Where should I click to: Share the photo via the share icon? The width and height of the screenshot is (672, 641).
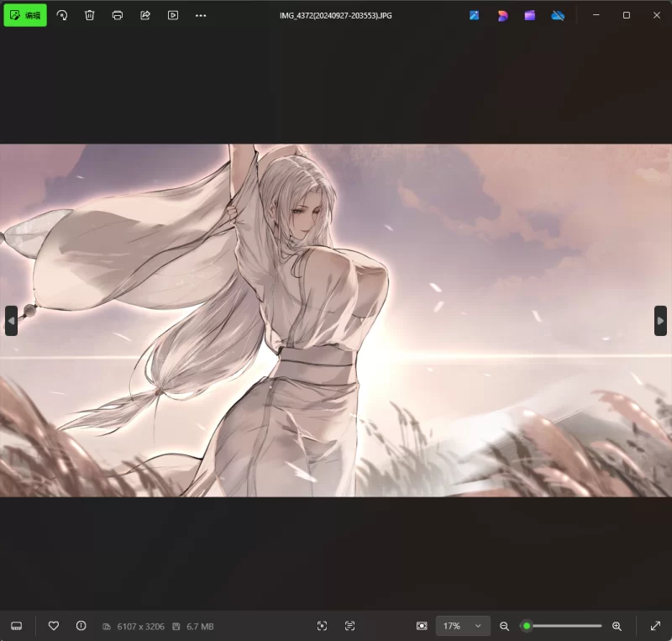click(145, 15)
